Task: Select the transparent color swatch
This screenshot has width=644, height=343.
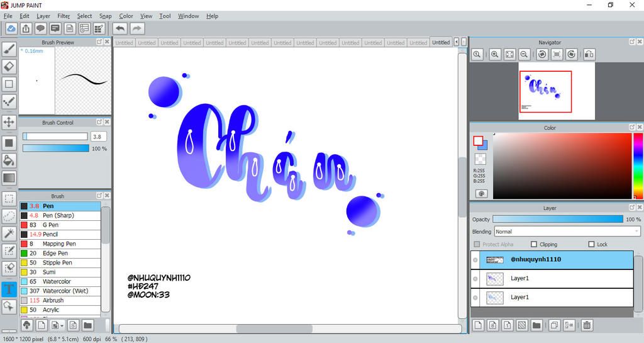Action: (480, 159)
